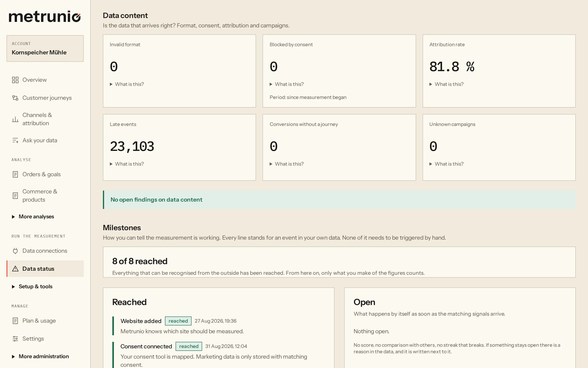
Task: Click the Data status warning triangle icon
Action: [x=15, y=269]
